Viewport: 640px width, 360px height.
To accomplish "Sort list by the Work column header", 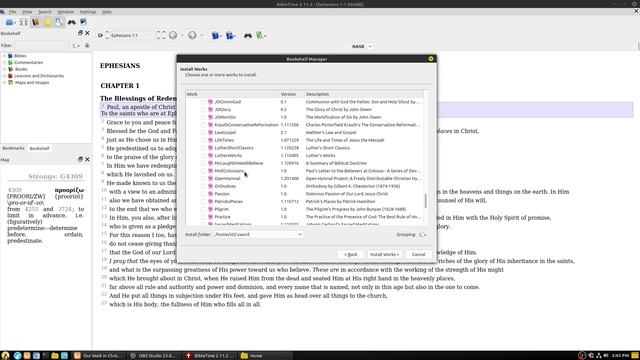I will point(232,94).
